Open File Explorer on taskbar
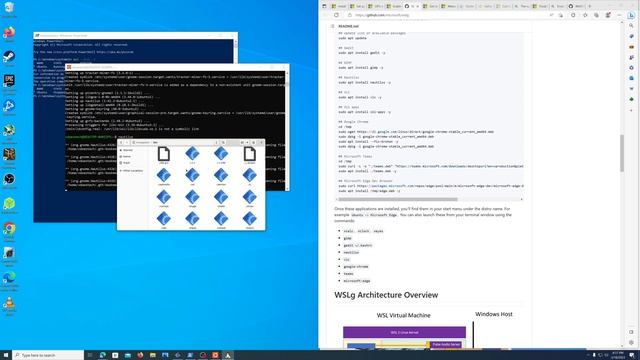Screen dimensions: 640x360 (153, 355)
